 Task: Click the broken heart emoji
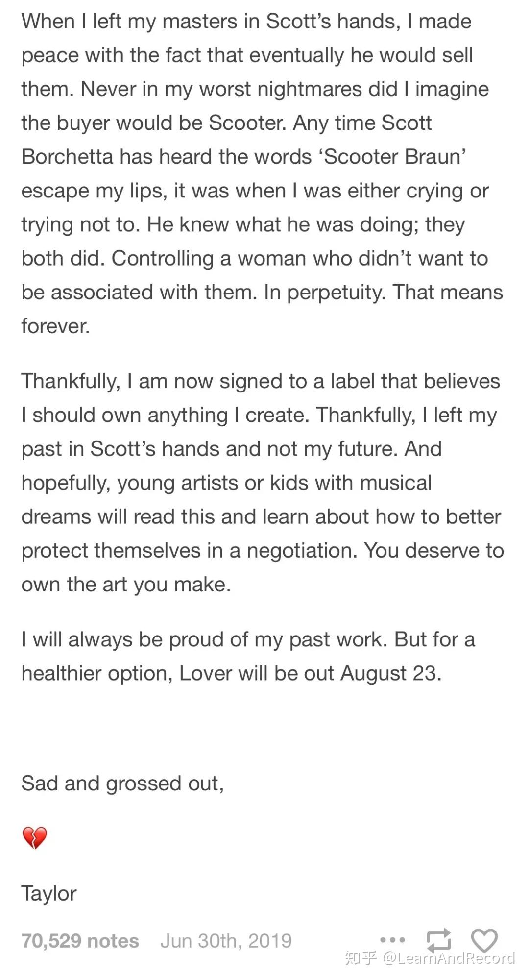(x=34, y=838)
